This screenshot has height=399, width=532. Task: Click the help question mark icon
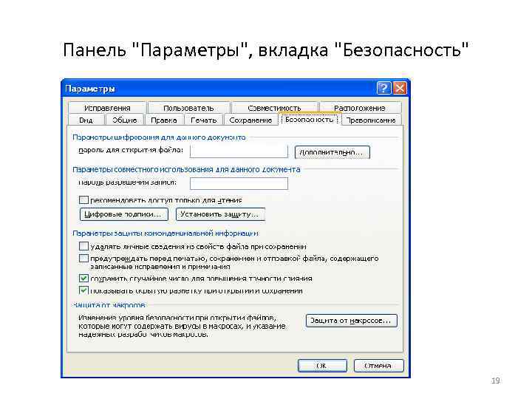point(383,88)
